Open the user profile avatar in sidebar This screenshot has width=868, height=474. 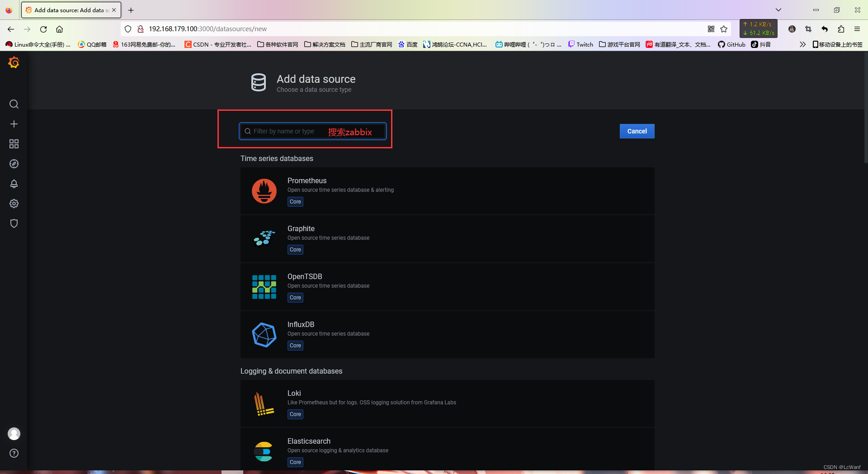click(14, 434)
